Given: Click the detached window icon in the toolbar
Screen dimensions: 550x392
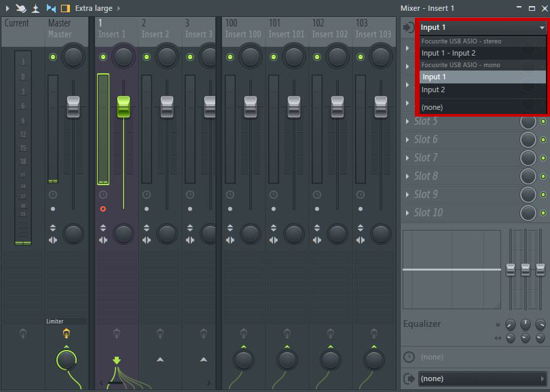Looking at the screenshot, I should pyautogui.click(x=36, y=8).
